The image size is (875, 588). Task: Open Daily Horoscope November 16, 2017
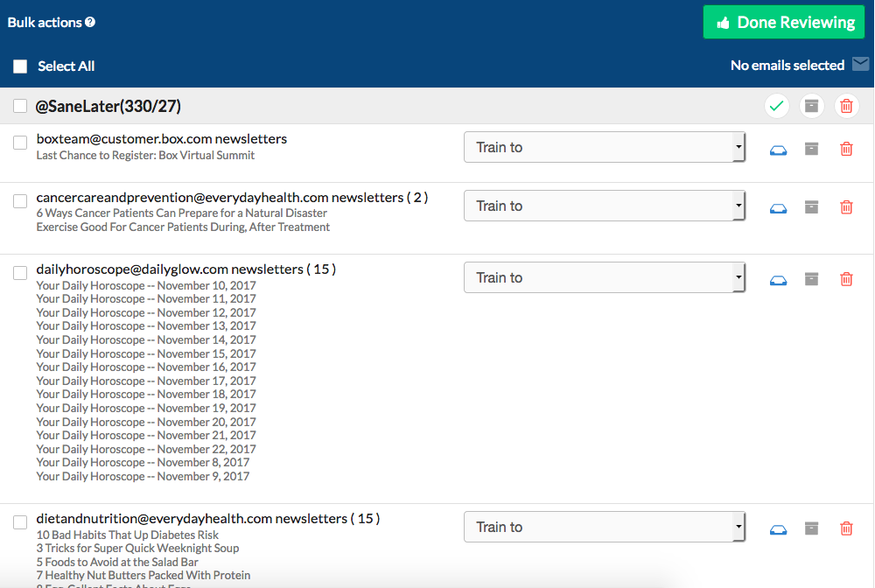[146, 367]
